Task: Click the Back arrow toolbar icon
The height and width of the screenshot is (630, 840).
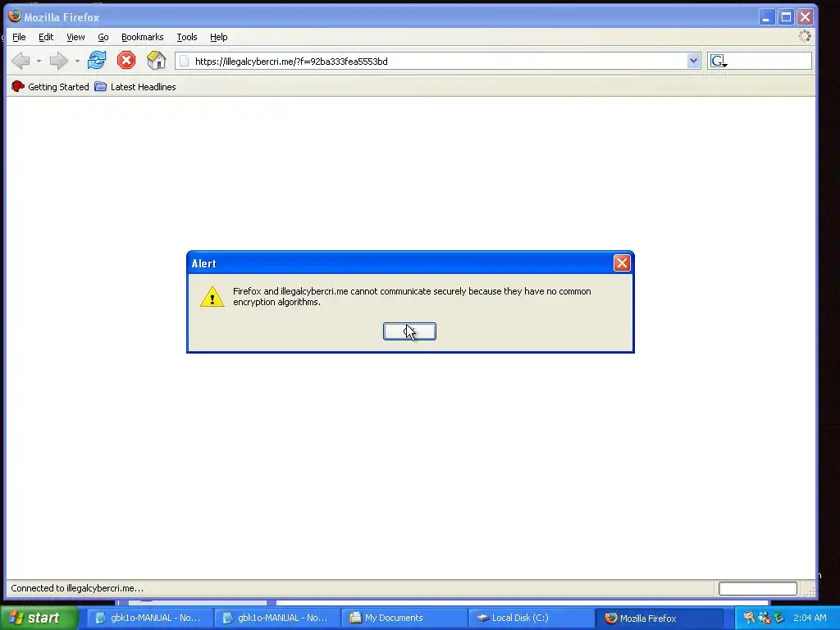Action: pos(21,61)
